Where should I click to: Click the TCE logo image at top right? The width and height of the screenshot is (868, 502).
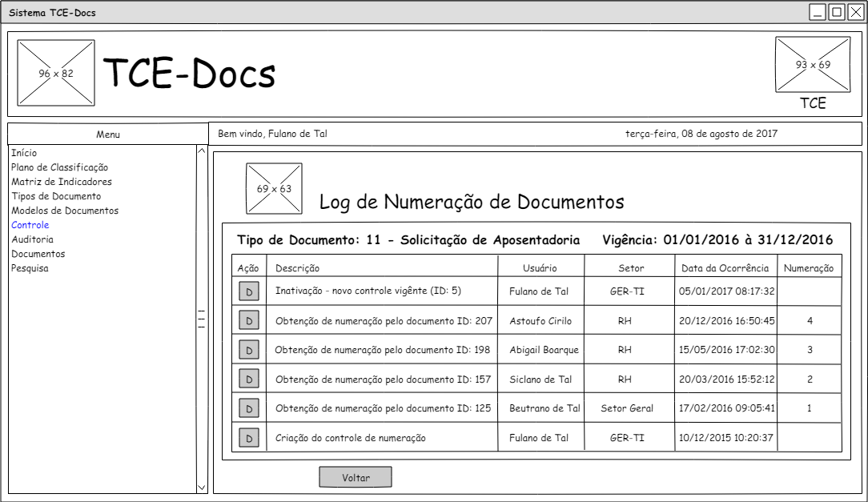(812, 65)
